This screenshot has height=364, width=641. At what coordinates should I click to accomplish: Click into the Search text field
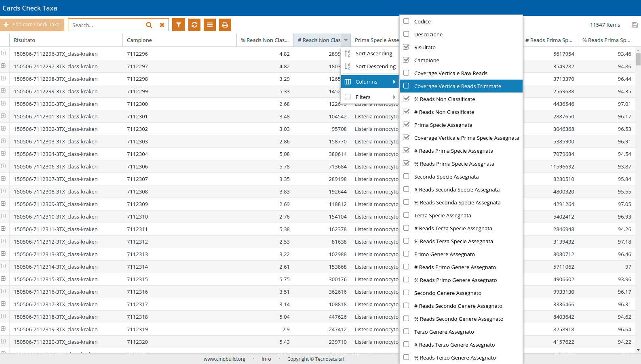(106, 25)
